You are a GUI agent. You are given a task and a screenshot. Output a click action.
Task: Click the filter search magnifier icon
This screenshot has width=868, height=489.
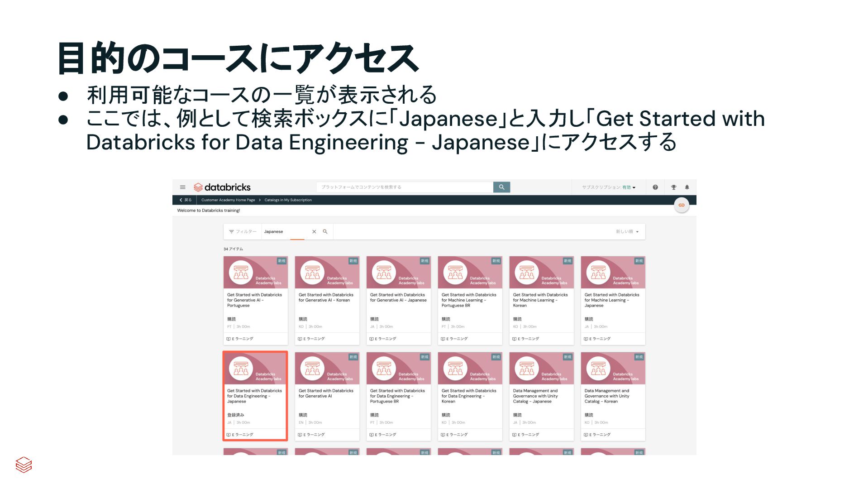[325, 231]
